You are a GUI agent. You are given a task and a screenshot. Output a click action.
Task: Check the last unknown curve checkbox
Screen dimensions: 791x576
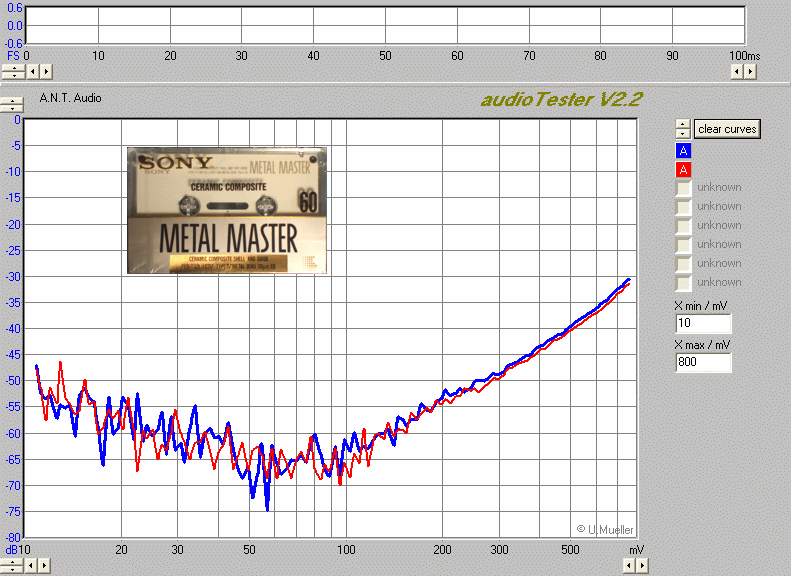[x=683, y=283]
